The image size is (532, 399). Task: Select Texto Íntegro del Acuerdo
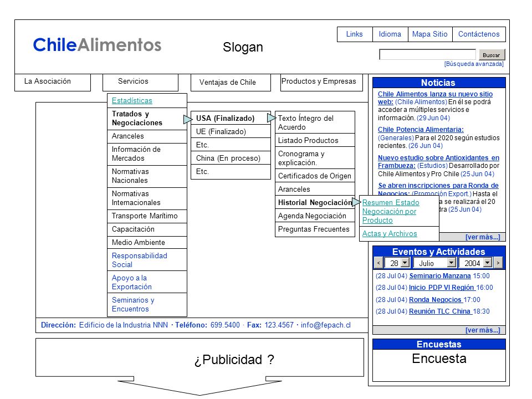(x=315, y=122)
